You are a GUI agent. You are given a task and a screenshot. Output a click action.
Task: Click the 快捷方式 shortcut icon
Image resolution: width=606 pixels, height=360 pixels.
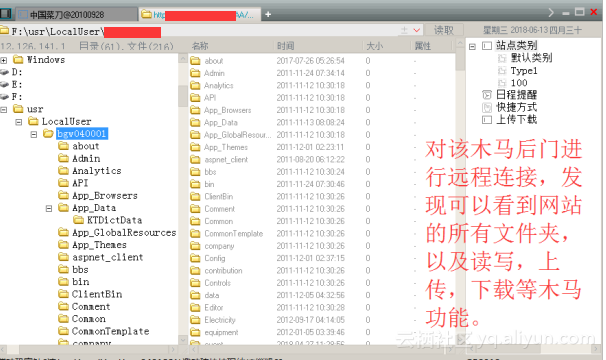pos(487,107)
